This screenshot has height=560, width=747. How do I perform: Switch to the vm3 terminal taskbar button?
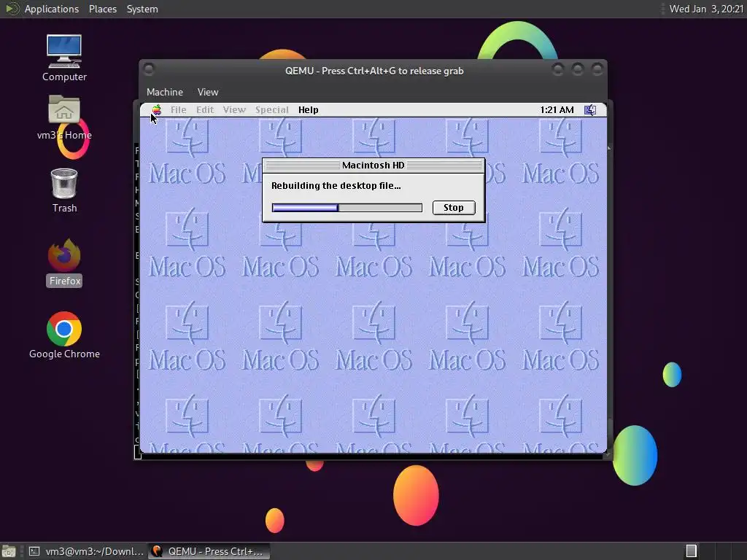coord(86,551)
